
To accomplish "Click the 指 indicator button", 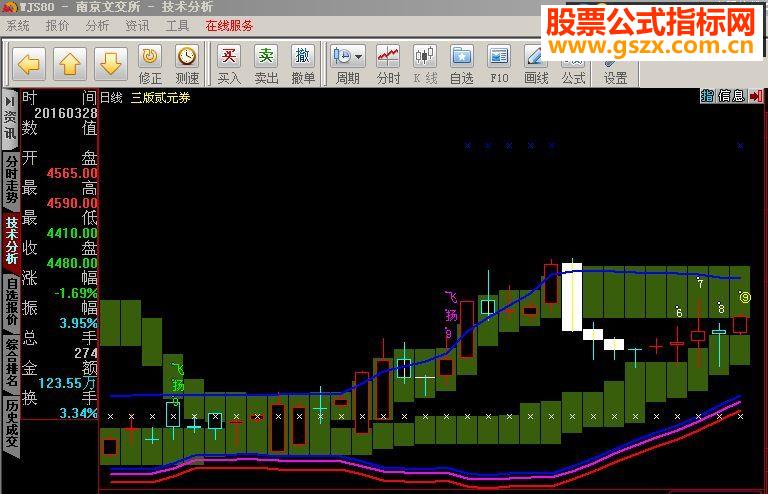I will [x=707, y=95].
